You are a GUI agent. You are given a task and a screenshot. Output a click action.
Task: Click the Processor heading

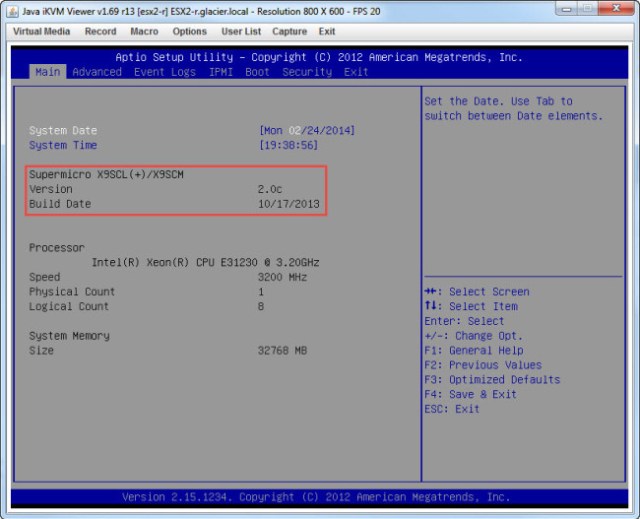click(x=57, y=248)
